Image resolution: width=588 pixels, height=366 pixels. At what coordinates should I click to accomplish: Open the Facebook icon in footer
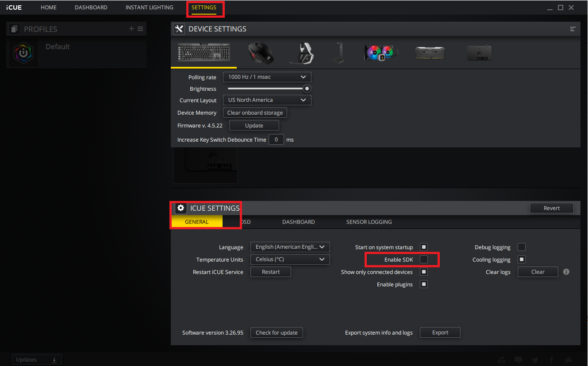[552, 360]
